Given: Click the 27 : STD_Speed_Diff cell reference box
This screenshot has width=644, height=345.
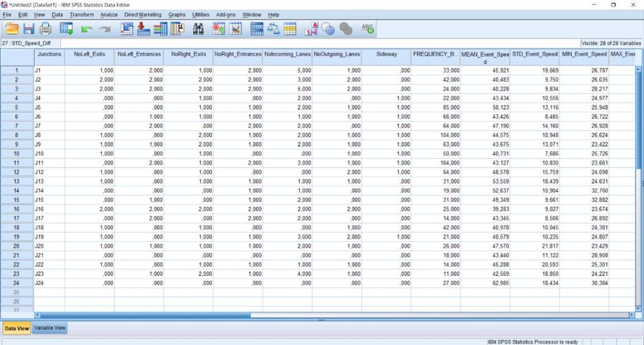Looking at the screenshot, I should [30, 43].
